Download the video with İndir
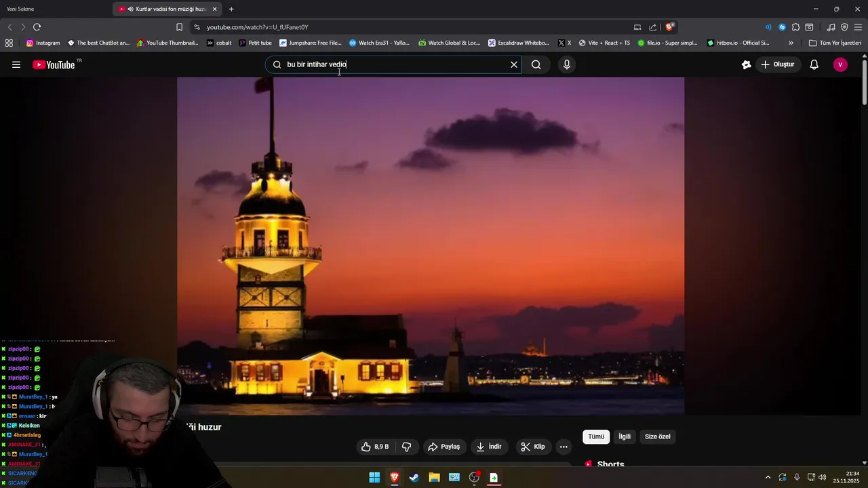868x488 pixels. click(489, 447)
